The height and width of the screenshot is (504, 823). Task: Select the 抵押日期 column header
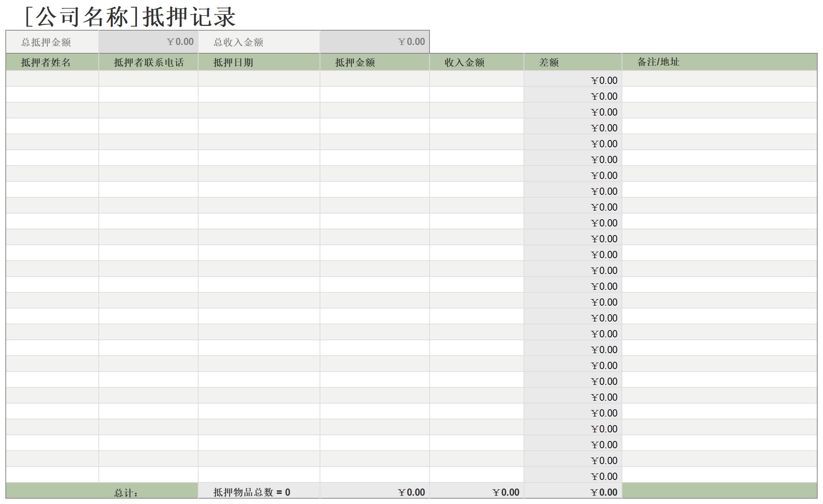point(258,62)
